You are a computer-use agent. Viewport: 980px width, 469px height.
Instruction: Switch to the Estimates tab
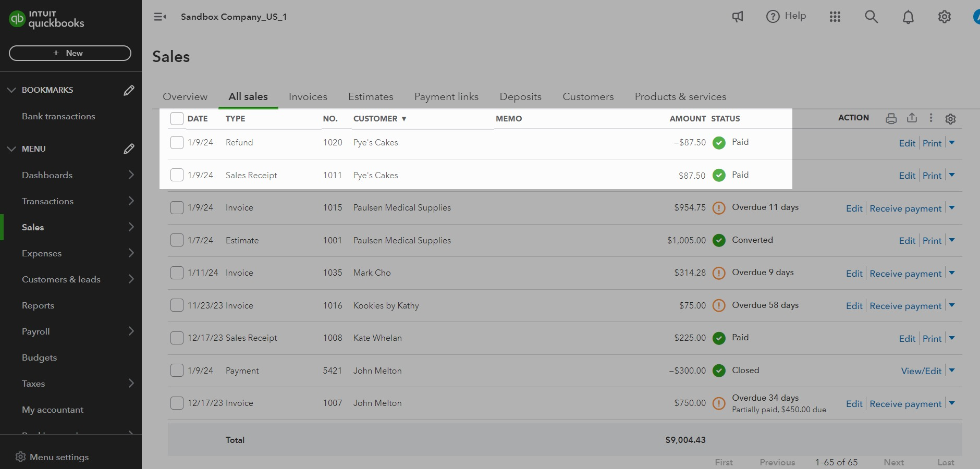click(371, 97)
